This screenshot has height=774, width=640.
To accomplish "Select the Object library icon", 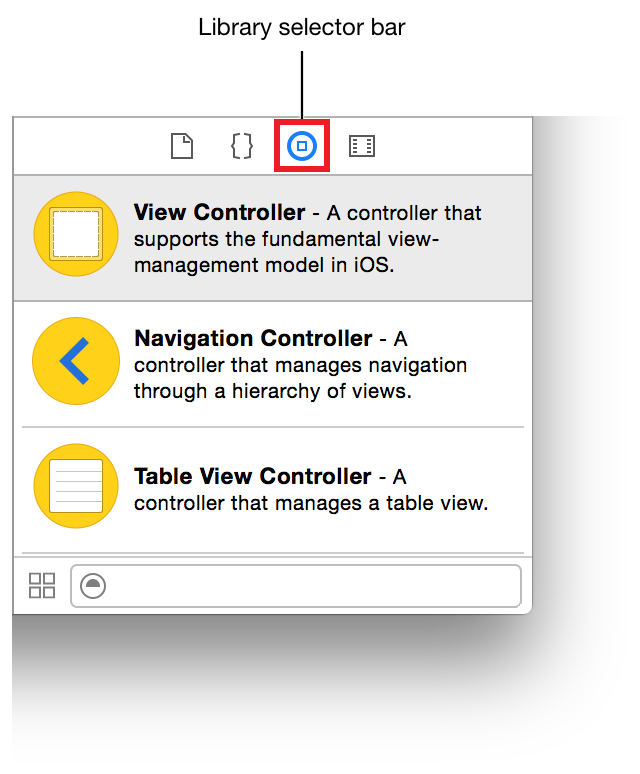I will [x=301, y=147].
